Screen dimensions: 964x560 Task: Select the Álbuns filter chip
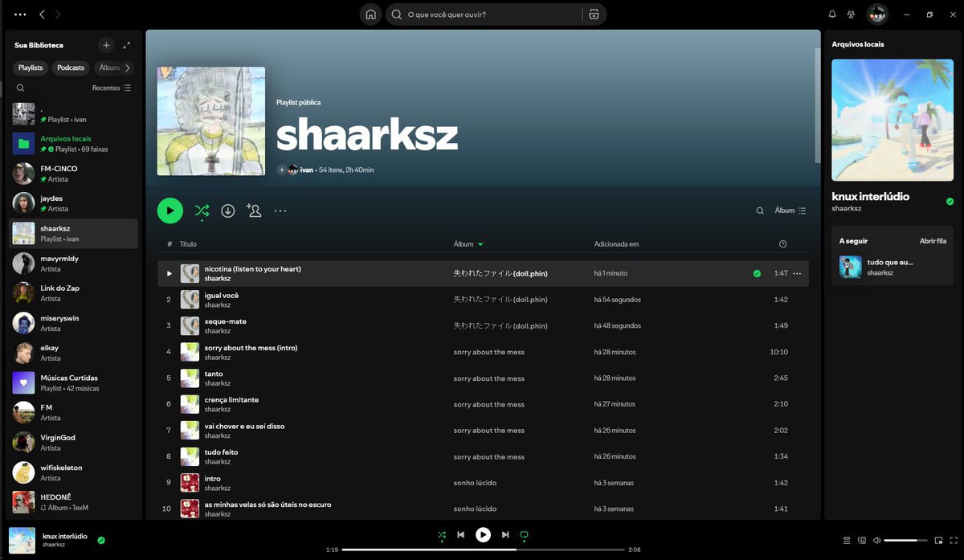(x=108, y=67)
